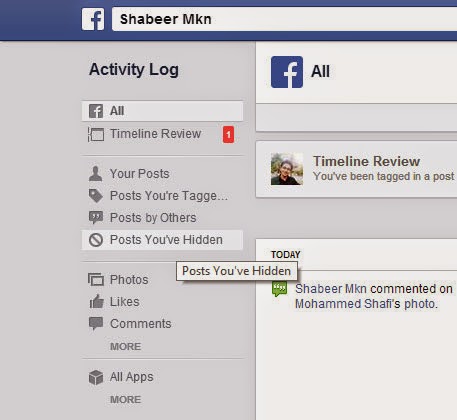This screenshot has height=420, width=457.
Task: Open Photos activity filter
Action: tap(129, 280)
